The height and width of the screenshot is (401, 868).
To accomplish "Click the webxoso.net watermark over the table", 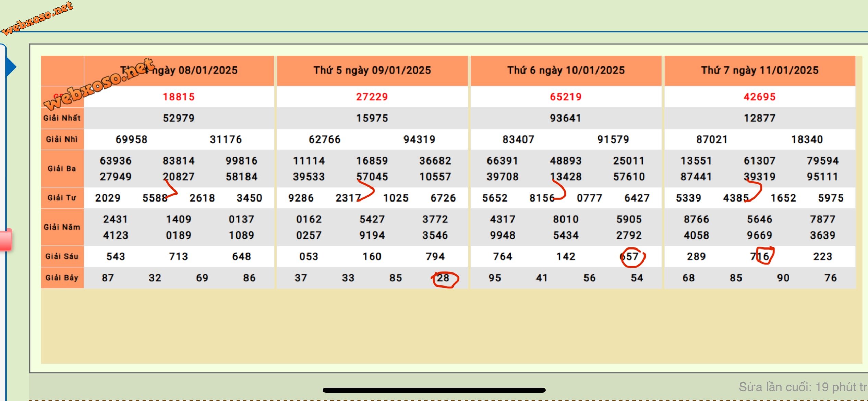I will 99,84.
